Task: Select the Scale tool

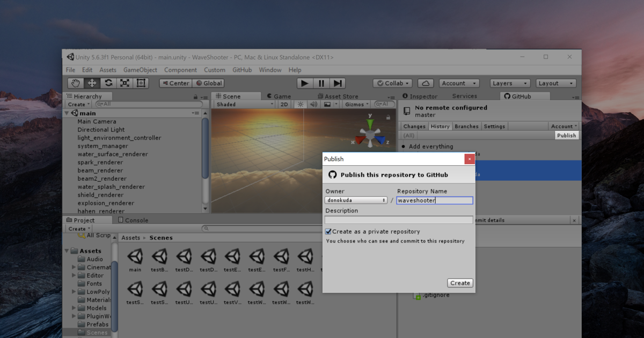Action: pos(125,83)
